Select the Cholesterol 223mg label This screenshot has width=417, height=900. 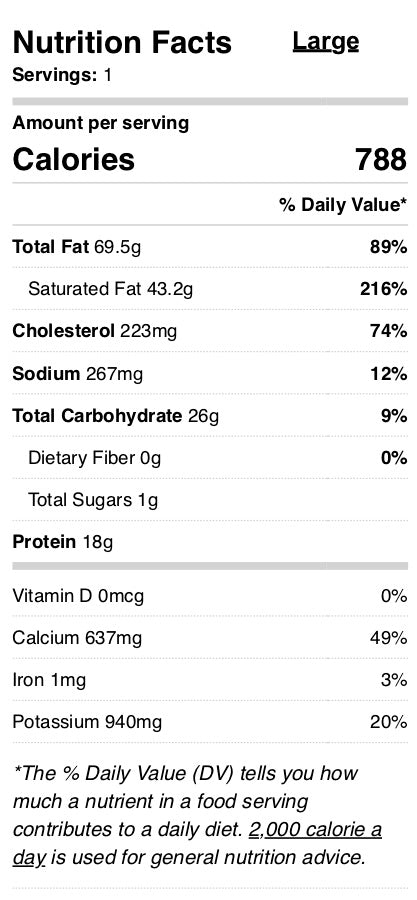[x=95, y=331]
